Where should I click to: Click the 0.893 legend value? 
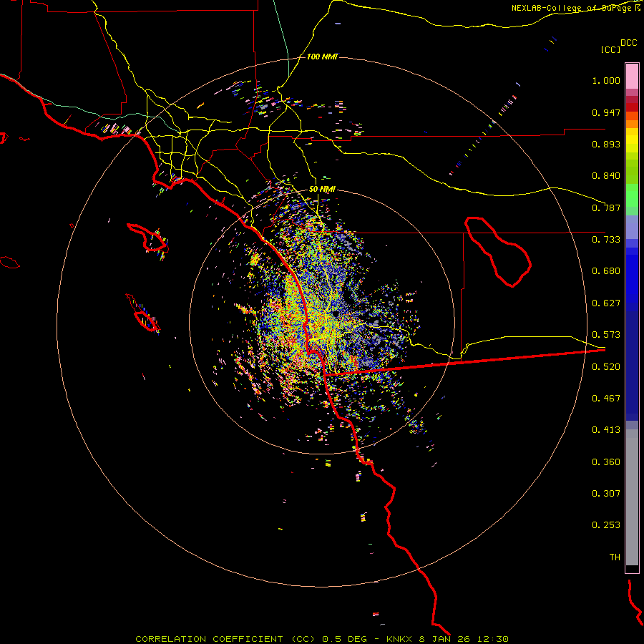tap(606, 144)
